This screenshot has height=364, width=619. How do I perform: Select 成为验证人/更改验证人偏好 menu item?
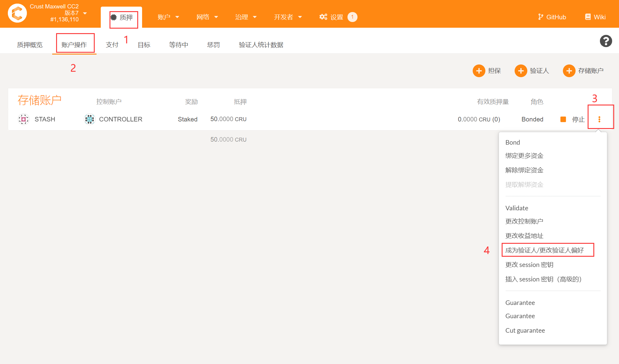(x=544, y=250)
